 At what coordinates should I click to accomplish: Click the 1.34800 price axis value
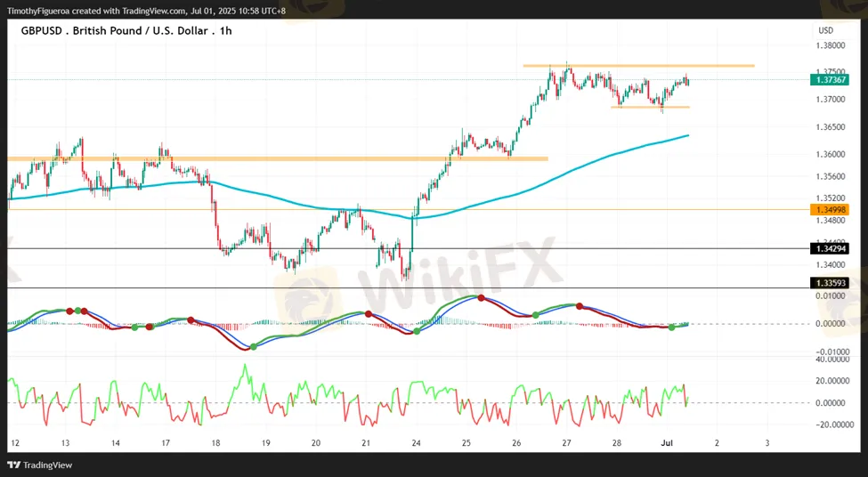tap(831, 220)
